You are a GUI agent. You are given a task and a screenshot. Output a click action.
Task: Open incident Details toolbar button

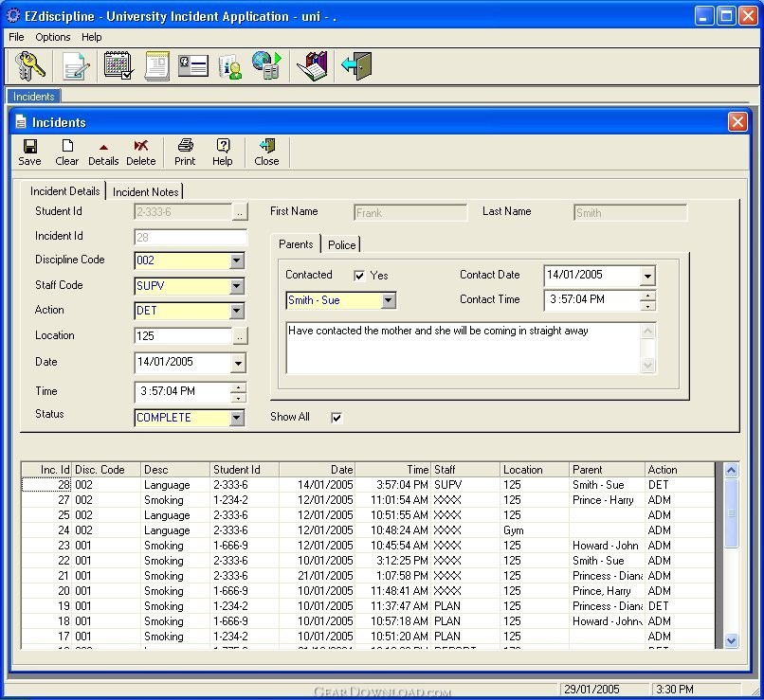(103, 153)
